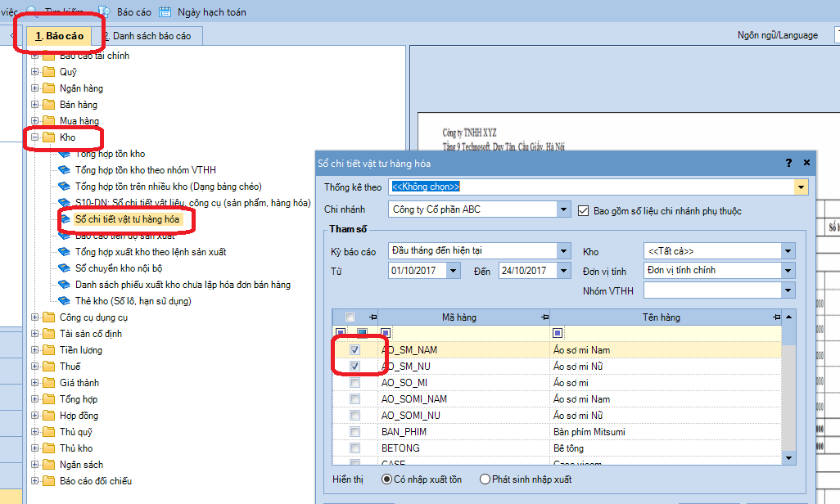Click the book icon of Sổ chuyển kho nội bộ

click(x=65, y=268)
